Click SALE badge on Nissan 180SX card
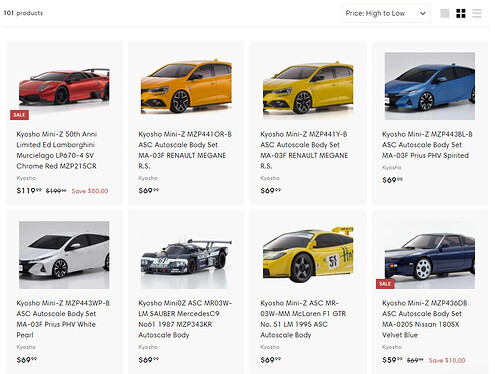 385,284
